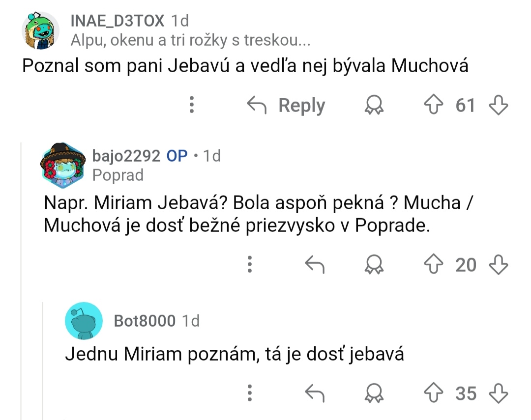Reply to bajo2292's comment via arrow icon
This screenshot has width=531, height=420.
[315, 265]
